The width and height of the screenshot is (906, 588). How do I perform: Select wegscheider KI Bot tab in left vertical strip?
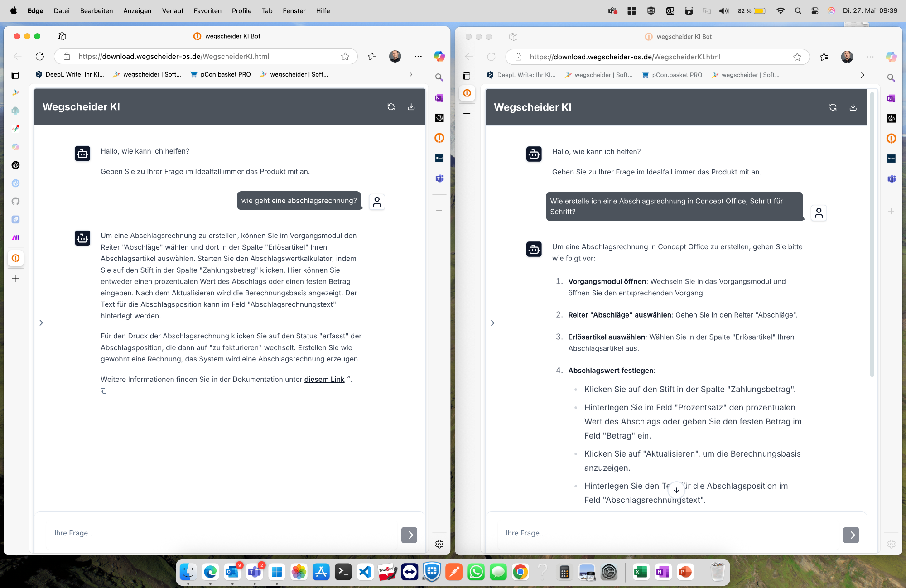pyautogui.click(x=16, y=258)
